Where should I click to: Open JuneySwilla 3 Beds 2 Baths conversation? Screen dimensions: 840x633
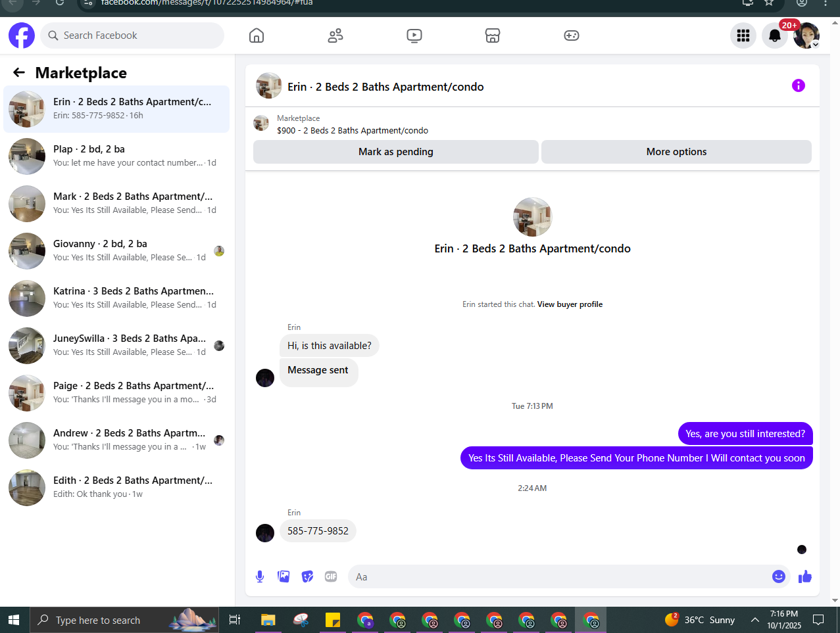tap(116, 346)
